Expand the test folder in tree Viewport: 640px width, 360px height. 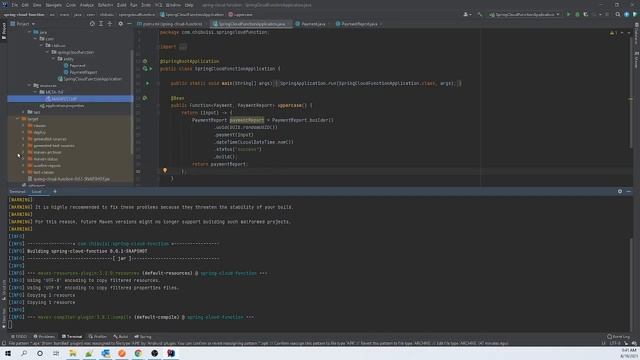23,112
